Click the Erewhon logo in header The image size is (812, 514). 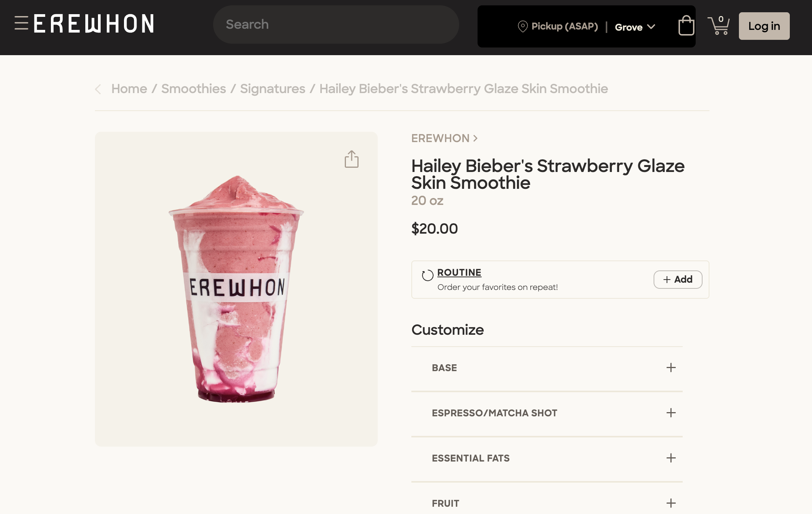pos(94,24)
